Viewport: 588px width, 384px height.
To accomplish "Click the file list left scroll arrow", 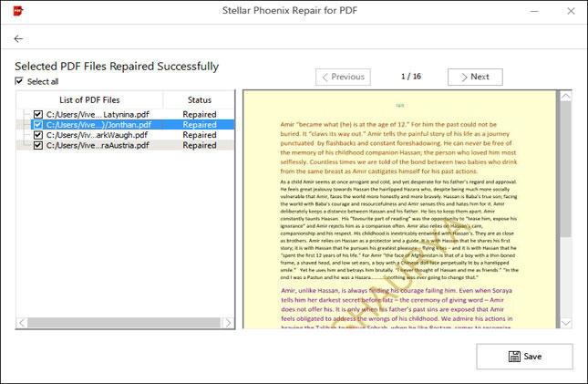I will click(22, 323).
